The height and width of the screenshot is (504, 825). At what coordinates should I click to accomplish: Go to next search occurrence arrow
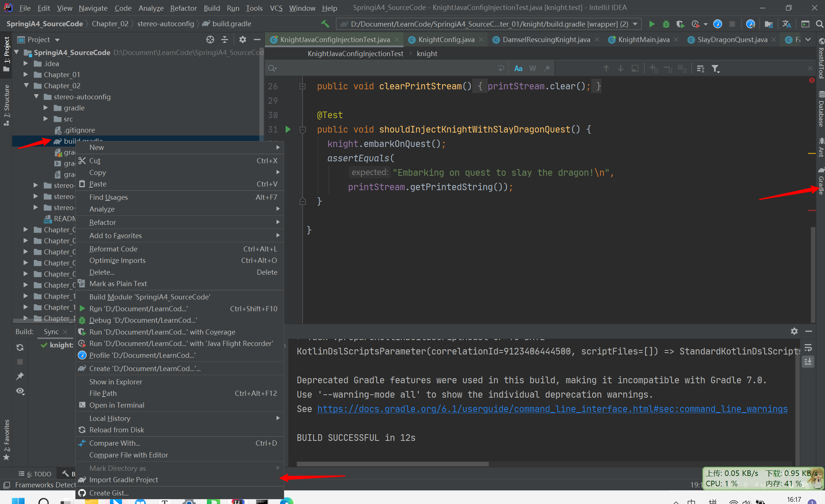point(621,68)
